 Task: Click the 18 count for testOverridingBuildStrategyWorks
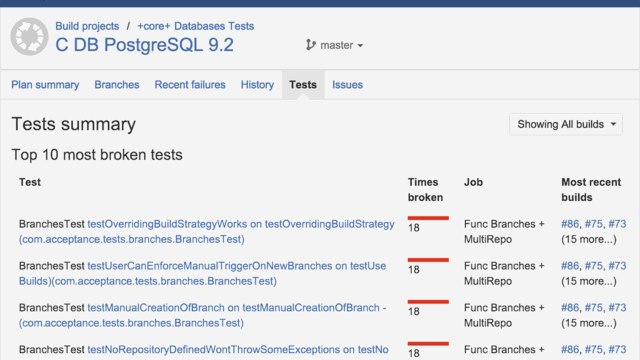(414, 228)
